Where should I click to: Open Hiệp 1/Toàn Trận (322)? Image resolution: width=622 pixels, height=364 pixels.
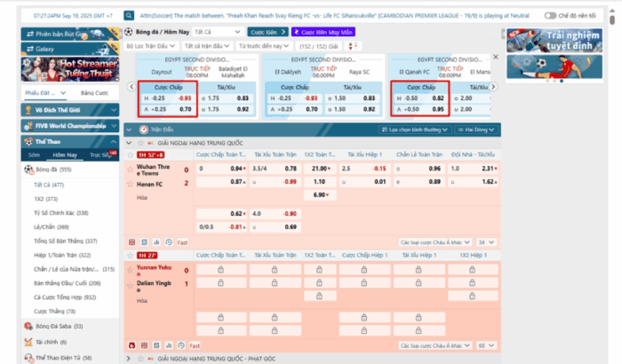click(x=62, y=255)
